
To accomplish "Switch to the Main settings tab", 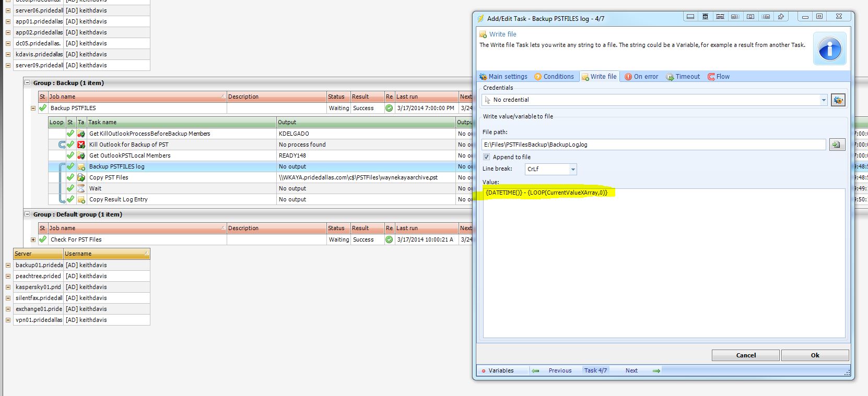I will pos(503,77).
